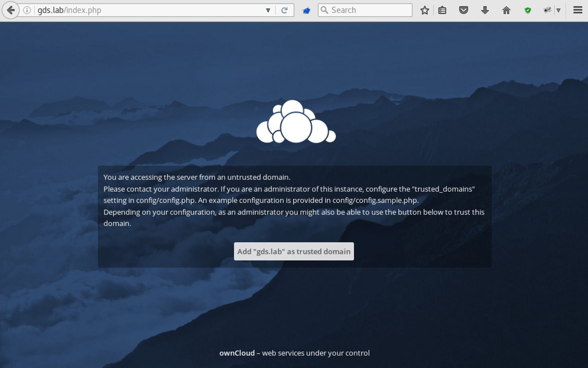Click the browser back arrow button
This screenshot has width=588, height=368.
coord(11,10)
